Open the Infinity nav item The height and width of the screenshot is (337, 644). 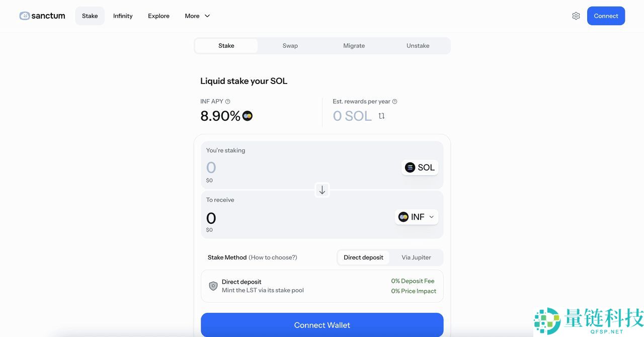coord(123,16)
